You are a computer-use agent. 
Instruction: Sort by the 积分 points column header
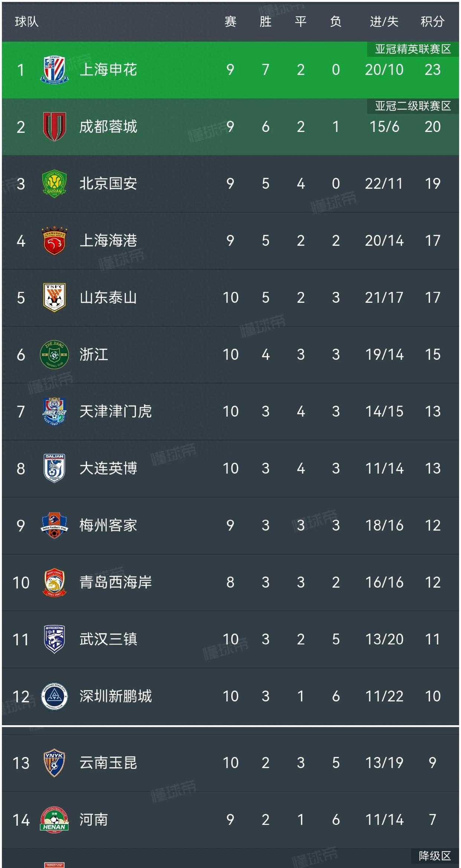click(x=432, y=22)
